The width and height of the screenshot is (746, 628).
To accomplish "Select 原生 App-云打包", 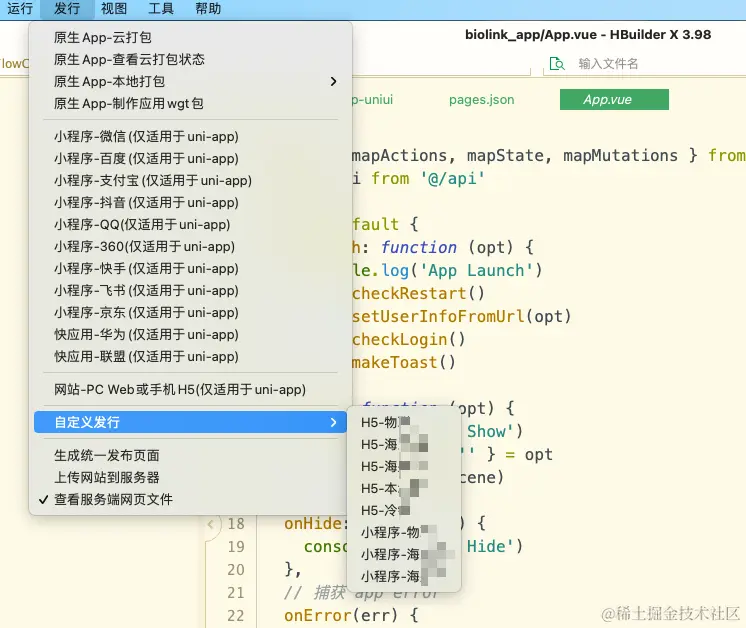I will tap(190, 38).
